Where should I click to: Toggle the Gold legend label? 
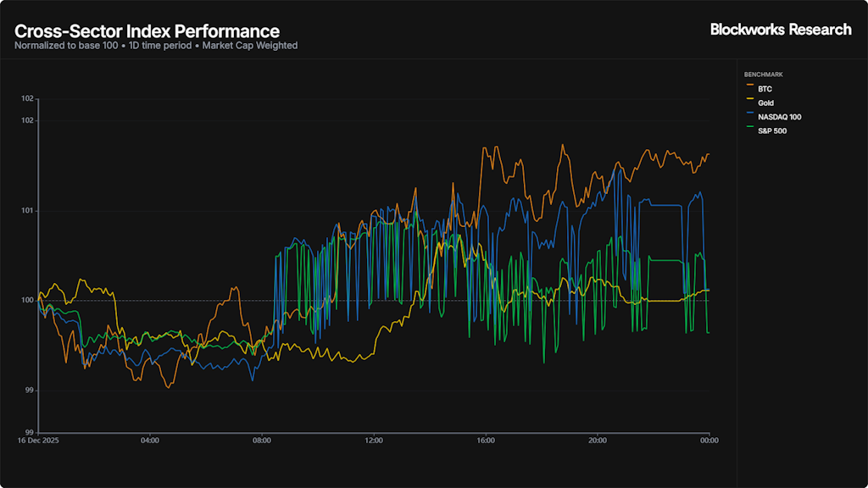click(766, 103)
